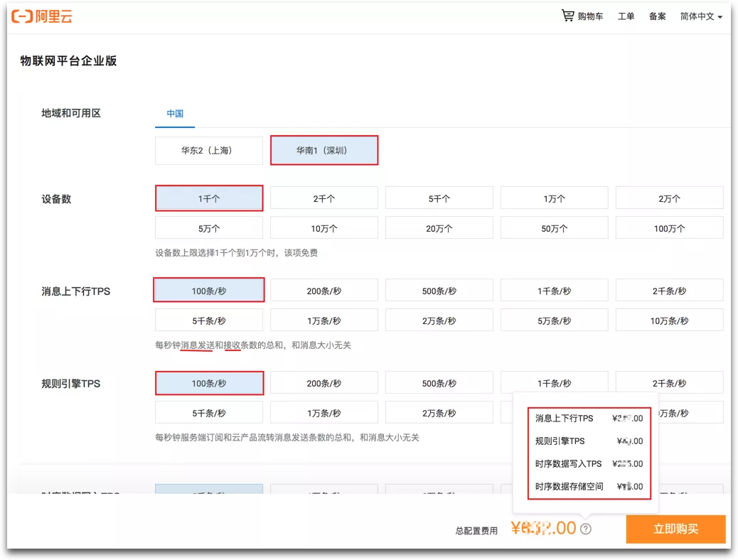Click the 总配置费用 label
Viewport: 738px width, 560px height.
[x=476, y=530]
